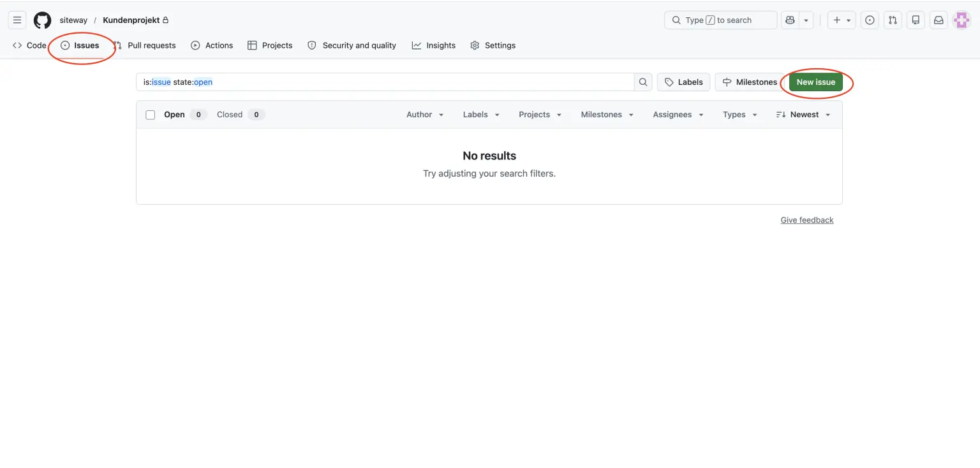Check the select-all issues checkbox
The width and height of the screenshot is (980, 468).
click(151, 115)
